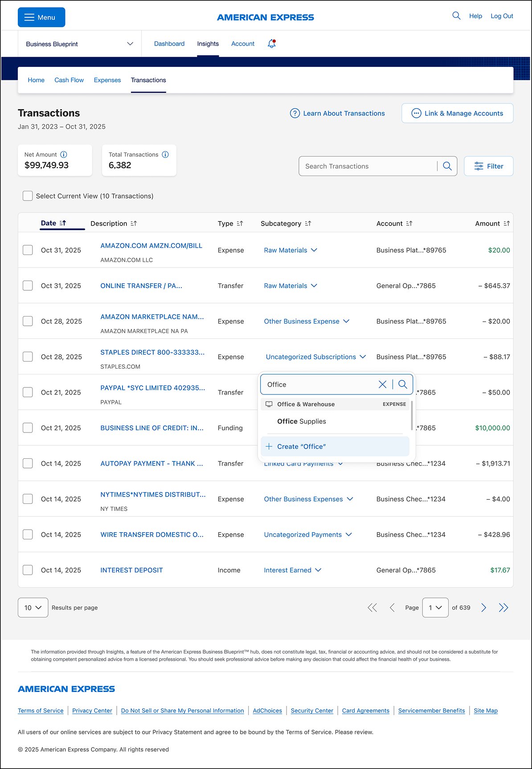This screenshot has width=532, height=769.
Task: Open the Security Center footer link
Action: point(312,711)
